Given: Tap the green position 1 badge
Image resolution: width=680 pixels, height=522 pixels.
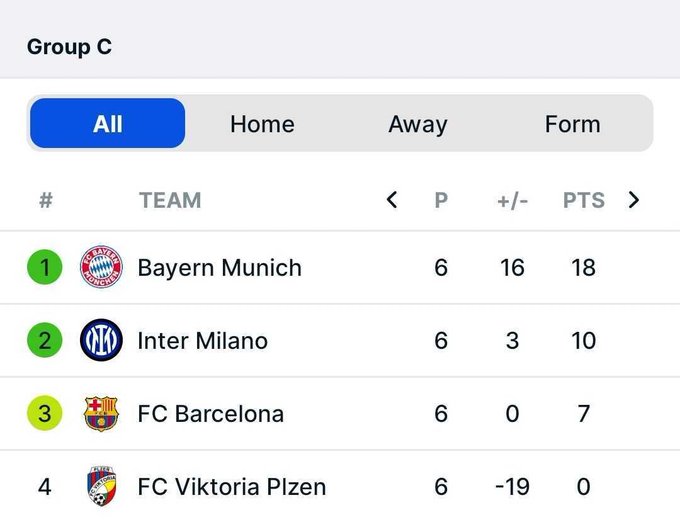Looking at the screenshot, I should tap(45, 267).
